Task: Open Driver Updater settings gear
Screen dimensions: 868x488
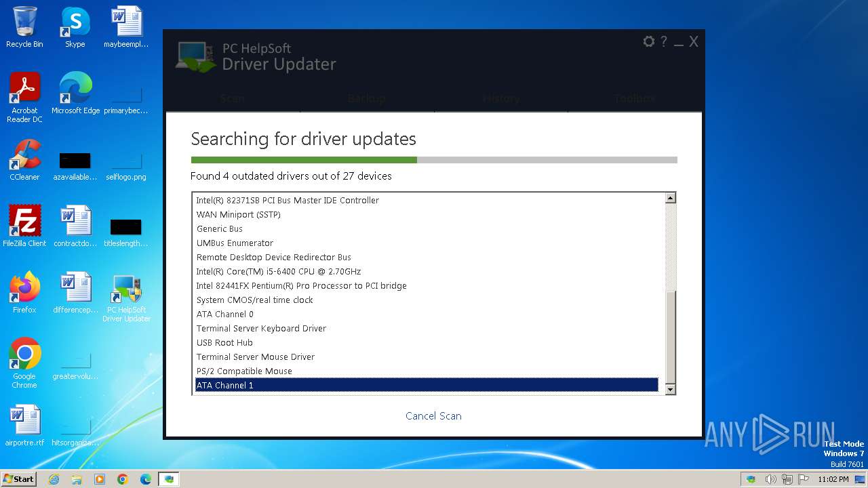Action: click(x=649, y=41)
